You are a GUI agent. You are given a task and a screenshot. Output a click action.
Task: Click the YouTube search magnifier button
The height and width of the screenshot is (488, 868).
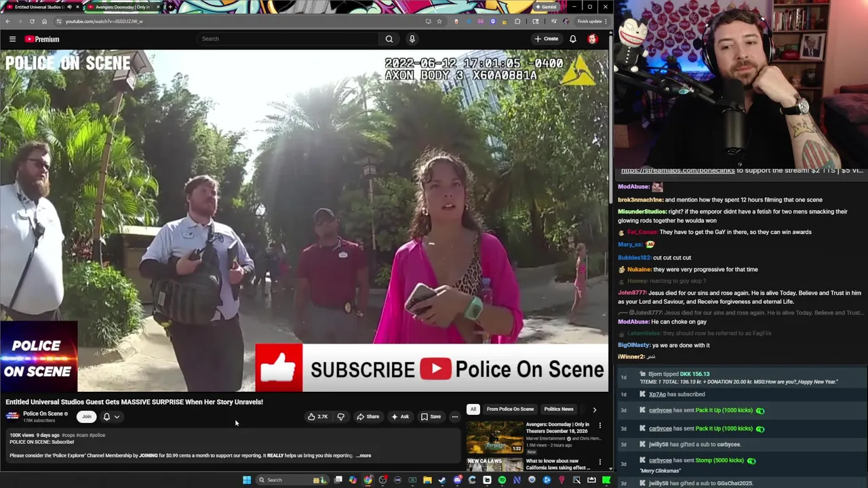tap(389, 39)
